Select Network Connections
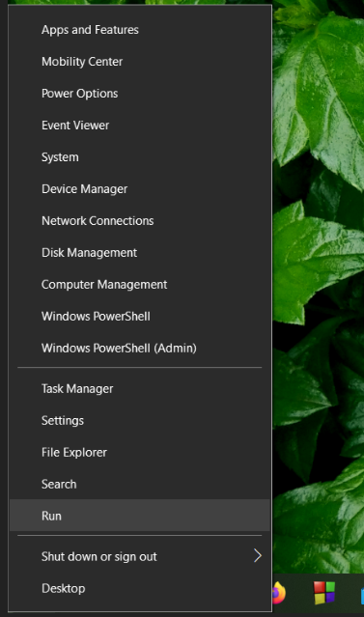Image resolution: width=364 pixels, height=617 pixels. click(140, 221)
